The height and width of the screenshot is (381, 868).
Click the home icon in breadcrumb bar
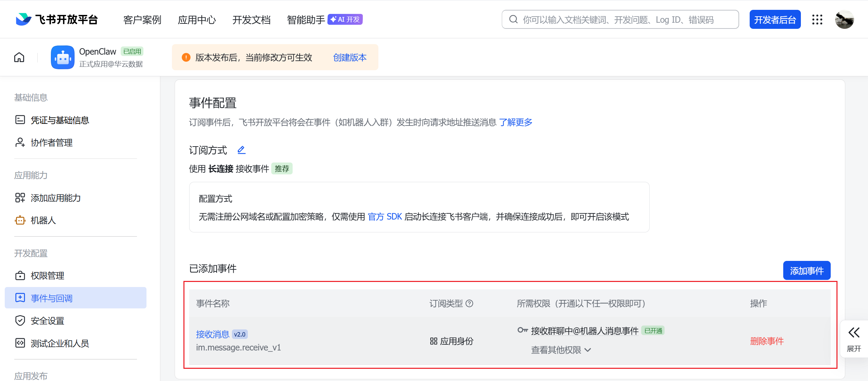click(19, 57)
